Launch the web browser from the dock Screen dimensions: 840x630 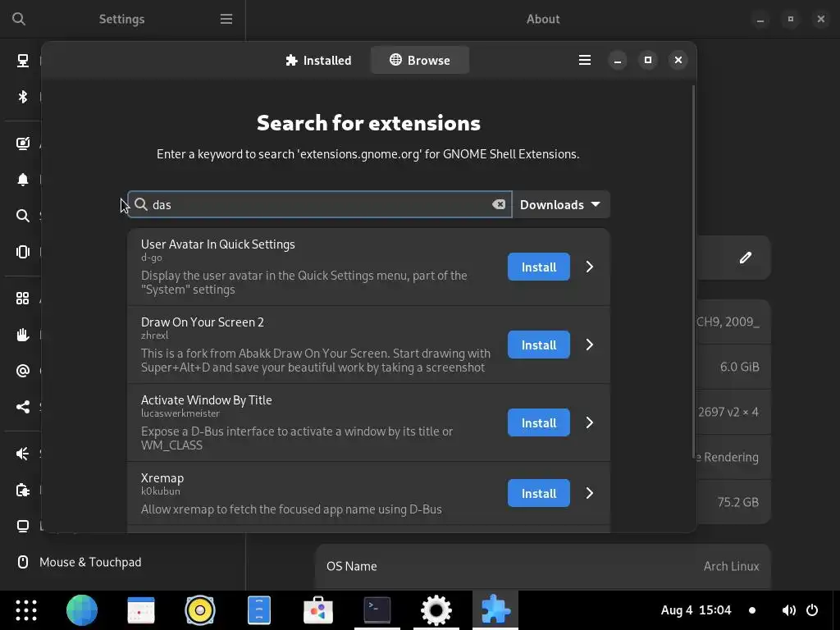(x=81, y=610)
